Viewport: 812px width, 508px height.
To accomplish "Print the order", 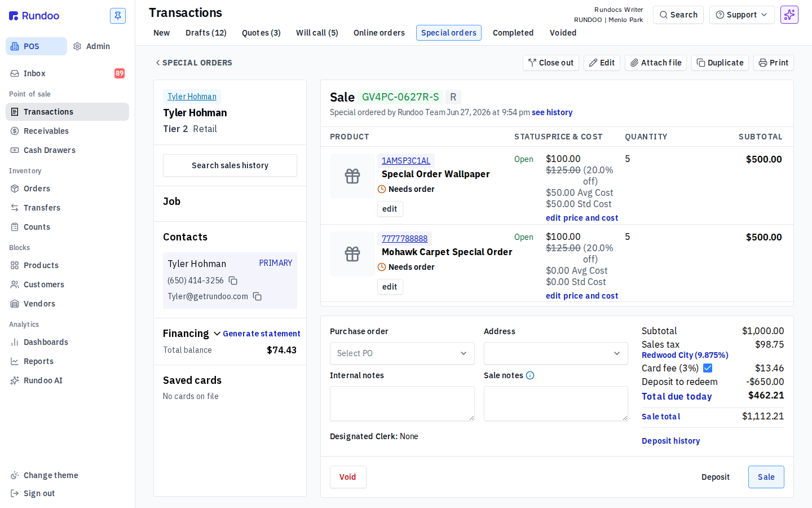I will point(774,63).
